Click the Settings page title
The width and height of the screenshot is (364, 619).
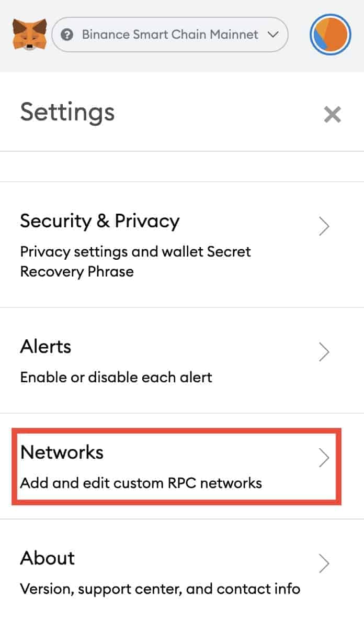coord(67,113)
